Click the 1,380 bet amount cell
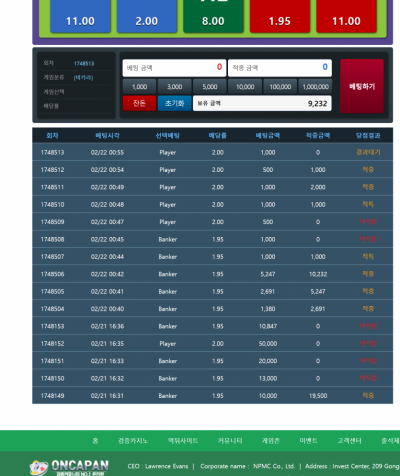This screenshot has width=400, height=476. [x=268, y=309]
